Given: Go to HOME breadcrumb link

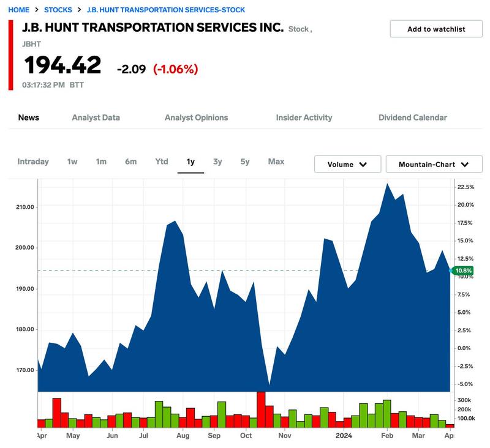Looking at the screenshot, I should (19, 10).
